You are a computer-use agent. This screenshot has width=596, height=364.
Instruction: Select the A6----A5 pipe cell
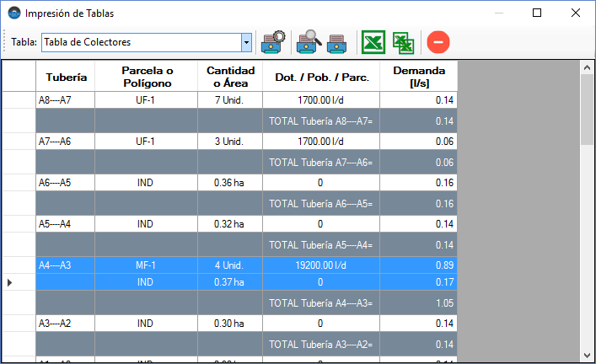(x=66, y=183)
